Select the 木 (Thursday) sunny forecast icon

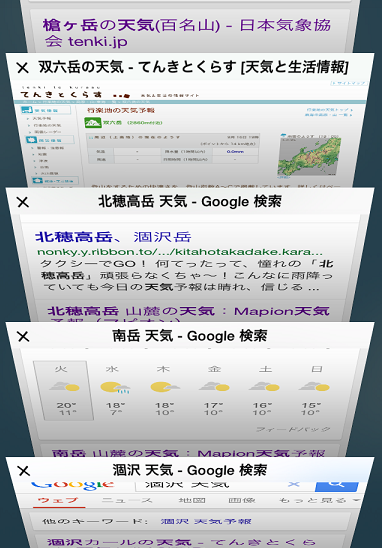click(164, 387)
